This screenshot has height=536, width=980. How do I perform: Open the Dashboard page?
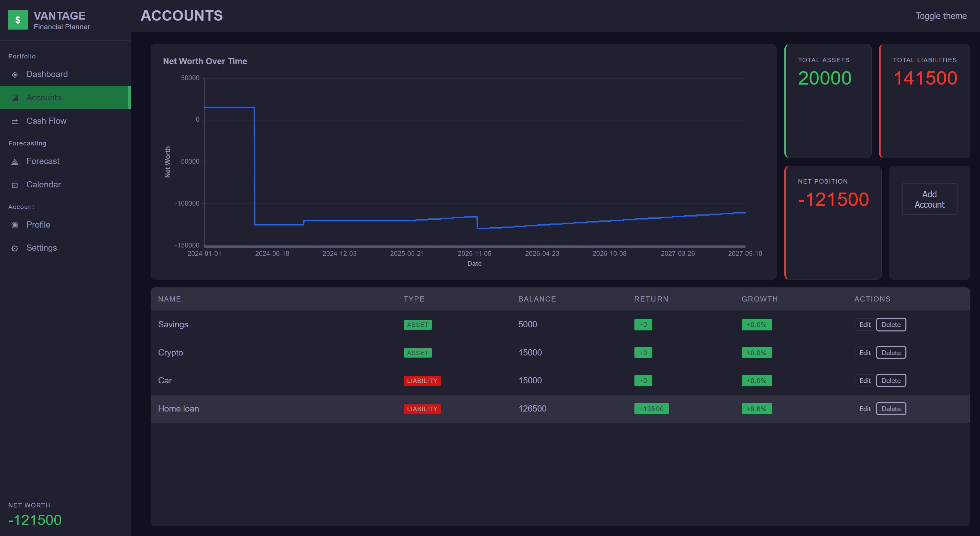(65, 74)
